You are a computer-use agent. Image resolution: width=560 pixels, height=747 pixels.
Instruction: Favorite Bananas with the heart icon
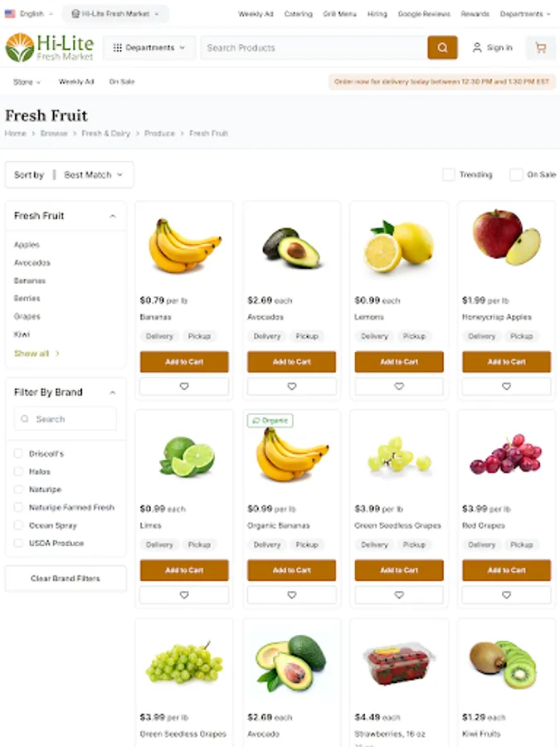tap(184, 386)
